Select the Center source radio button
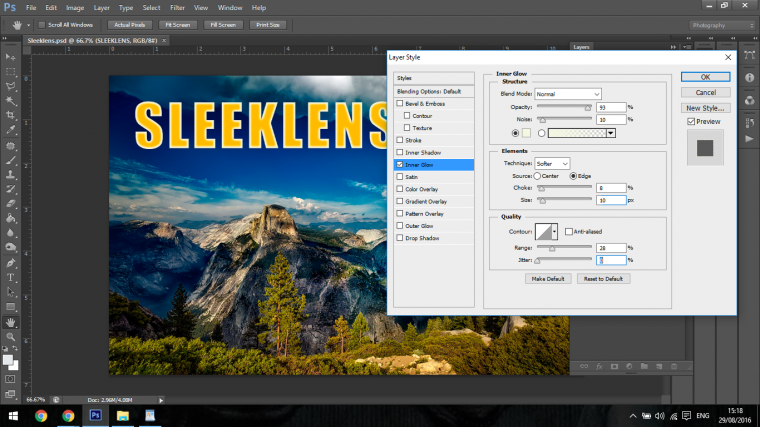760x427 pixels. pyautogui.click(x=538, y=176)
